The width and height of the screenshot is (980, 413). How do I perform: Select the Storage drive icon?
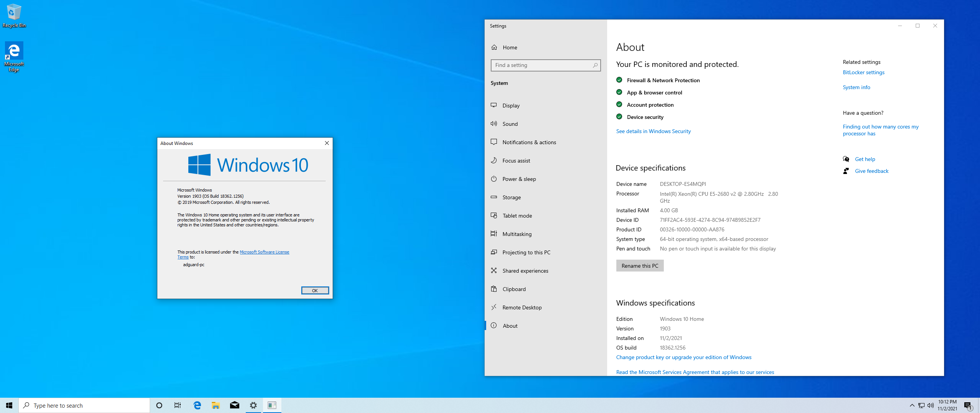[494, 197]
